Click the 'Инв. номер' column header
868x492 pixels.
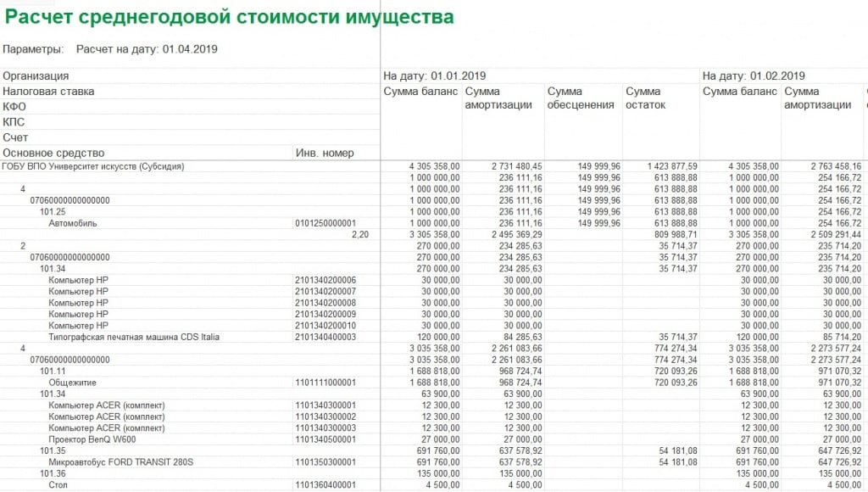(x=325, y=154)
